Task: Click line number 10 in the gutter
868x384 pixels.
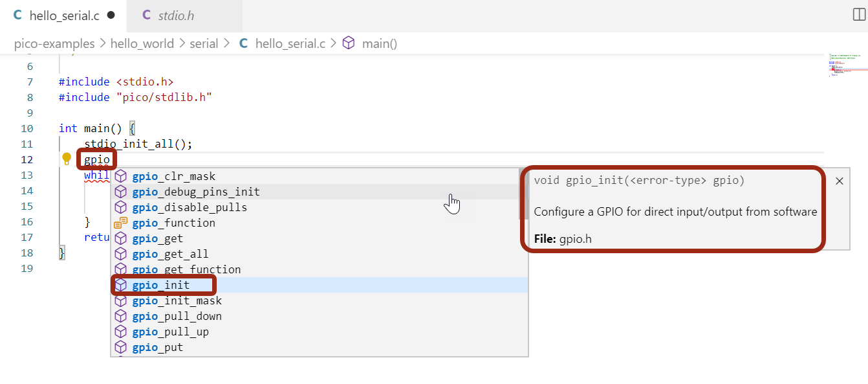Action: tap(27, 128)
